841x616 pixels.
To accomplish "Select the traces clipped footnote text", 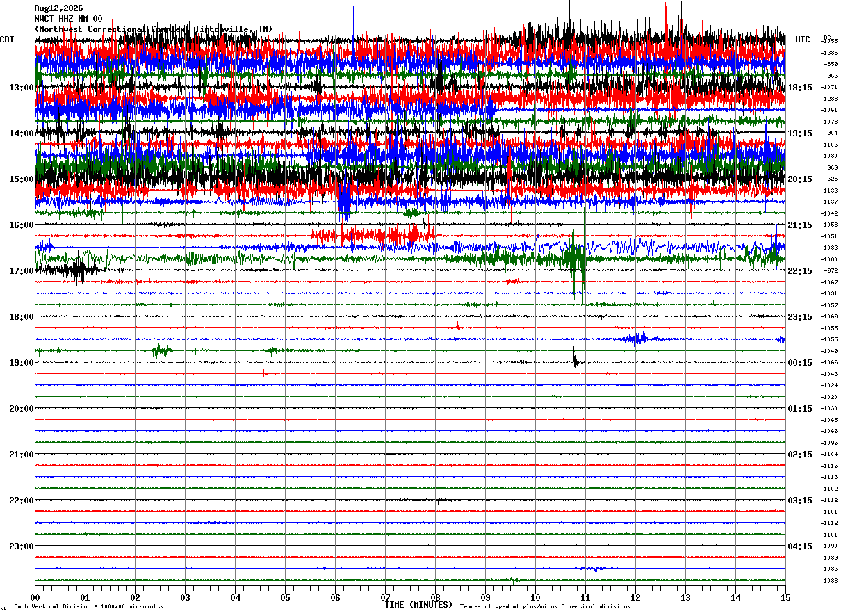I will [545, 606].
